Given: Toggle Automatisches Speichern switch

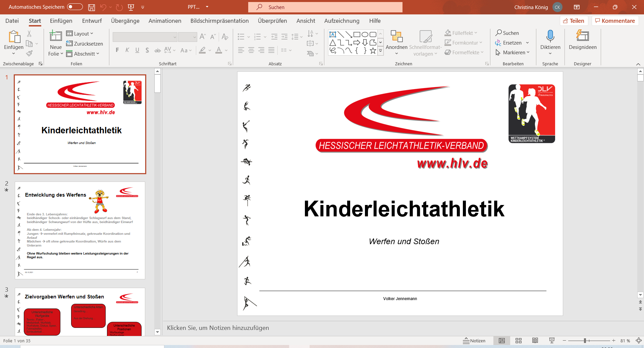Looking at the screenshot, I should point(75,7).
